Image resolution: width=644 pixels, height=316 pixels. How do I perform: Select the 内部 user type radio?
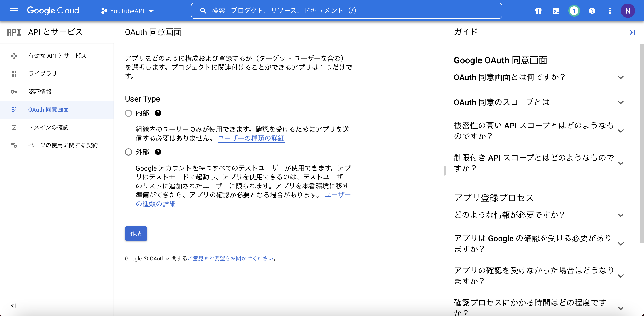click(x=128, y=113)
